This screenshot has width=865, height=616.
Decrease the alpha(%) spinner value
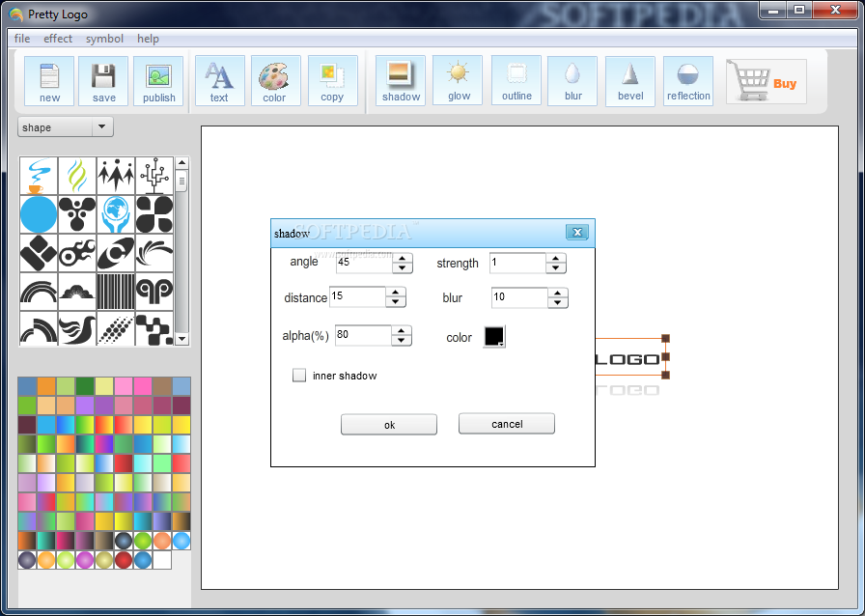(401, 340)
